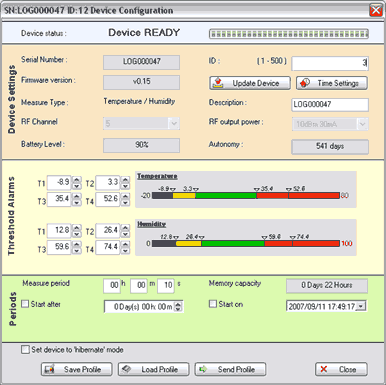Increase temperature T1 with up spinner arrow
The image size is (386, 385).
tap(77, 180)
